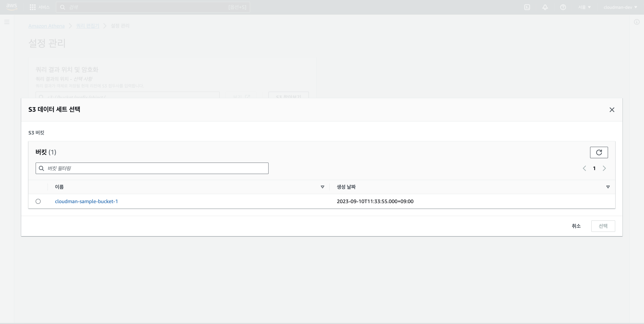644x324 pixels.
Task: Click the info panel icon at right
Action: 637,22
